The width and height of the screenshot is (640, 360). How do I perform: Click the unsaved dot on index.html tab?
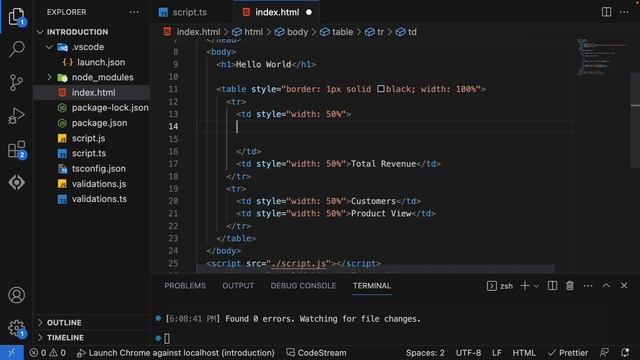(x=309, y=12)
